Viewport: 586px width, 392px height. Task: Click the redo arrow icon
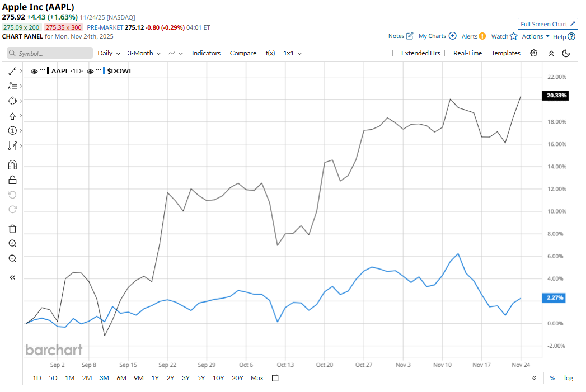tap(12, 210)
